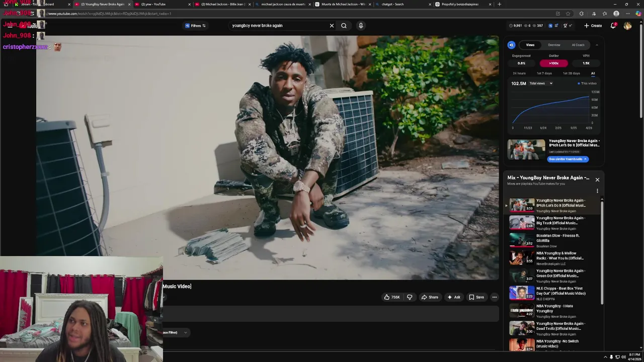Viewport: 644px width, 362px height.
Task: Click See similar thumbnails button
Action: (568, 159)
